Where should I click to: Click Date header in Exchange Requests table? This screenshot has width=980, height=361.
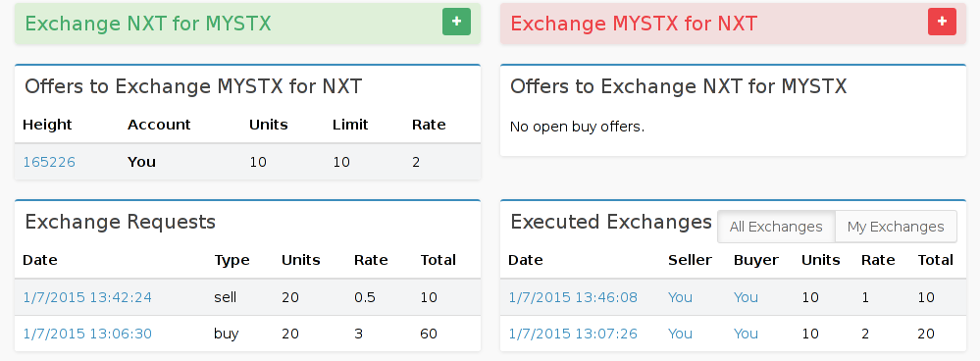(40, 260)
